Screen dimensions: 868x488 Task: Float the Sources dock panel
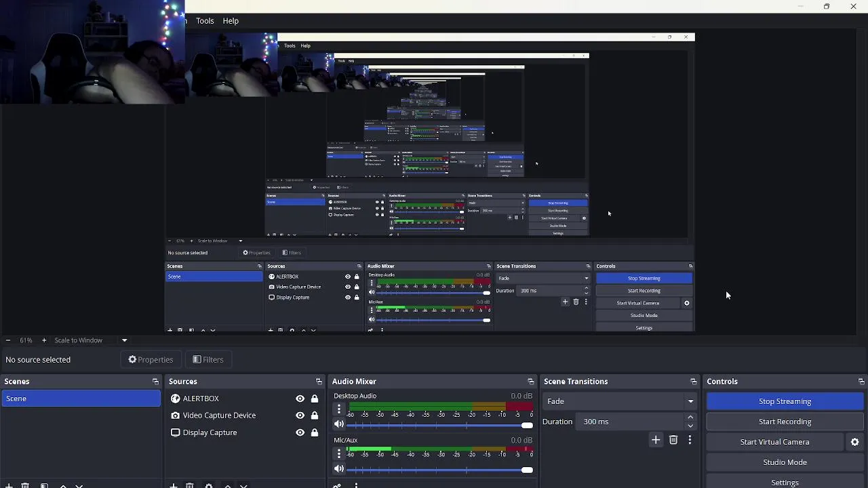pyautogui.click(x=319, y=382)
